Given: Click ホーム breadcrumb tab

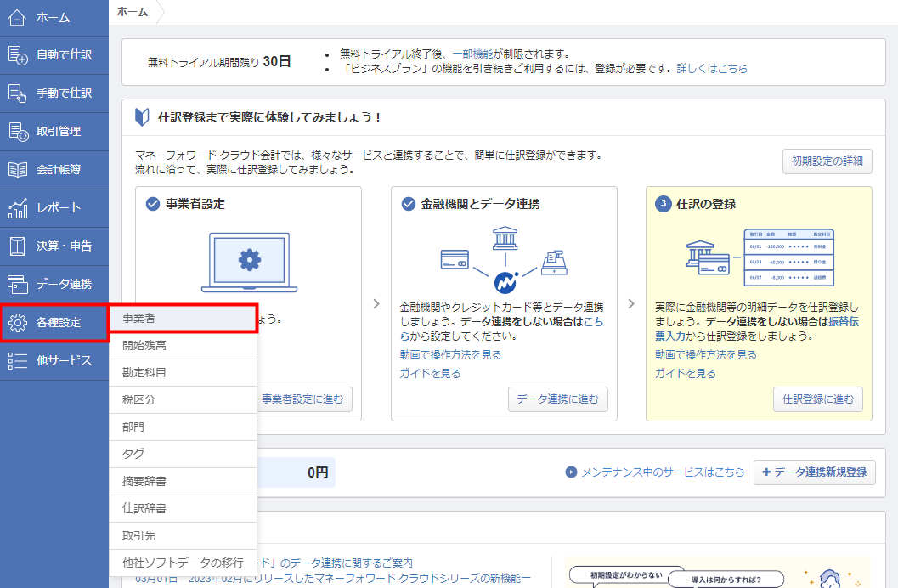Looking at the screenshot, I should 133,12.
